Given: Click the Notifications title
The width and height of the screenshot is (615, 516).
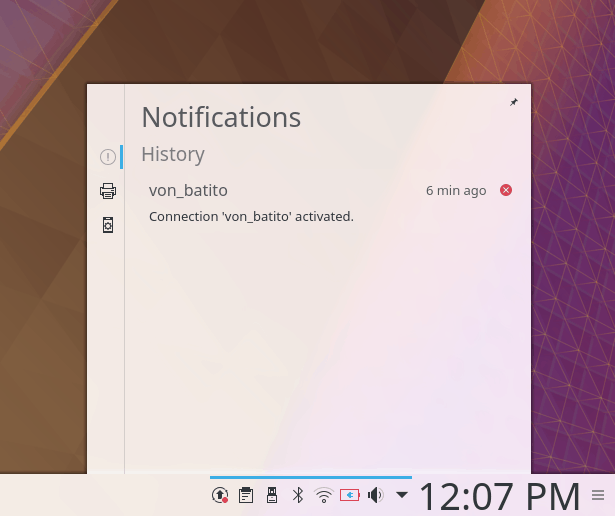Looking at the screenshot, I should [x=221, y=117].
